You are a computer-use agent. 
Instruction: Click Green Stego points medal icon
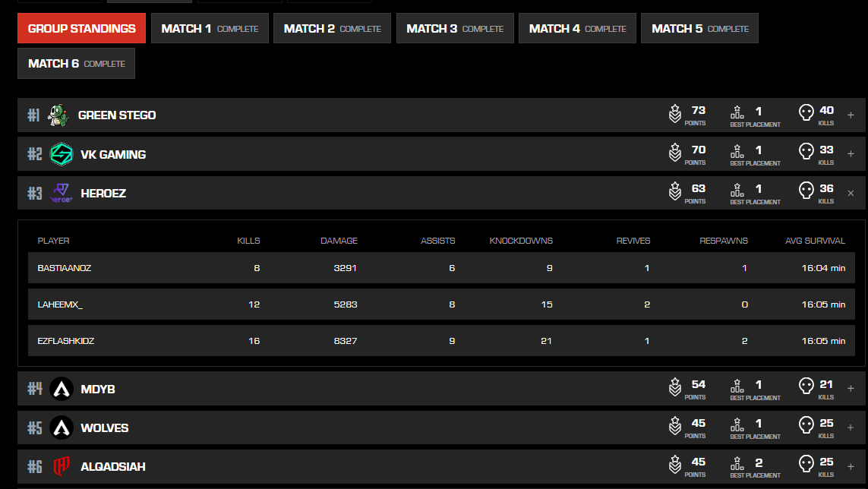pyautogui.click(x=675, y=114)
